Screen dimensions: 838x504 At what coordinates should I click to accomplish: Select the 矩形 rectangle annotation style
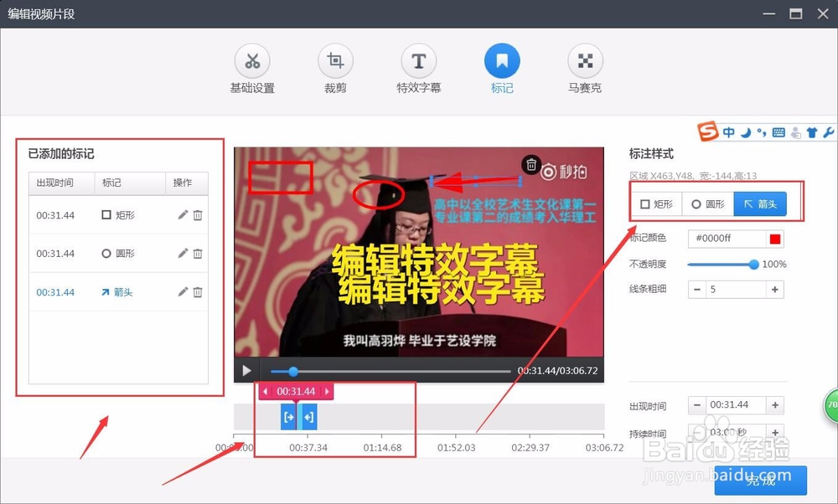657,203
